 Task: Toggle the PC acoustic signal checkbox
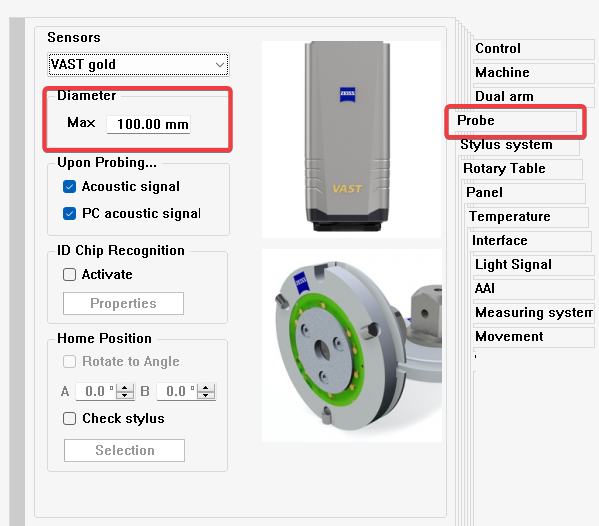point(69,214)
